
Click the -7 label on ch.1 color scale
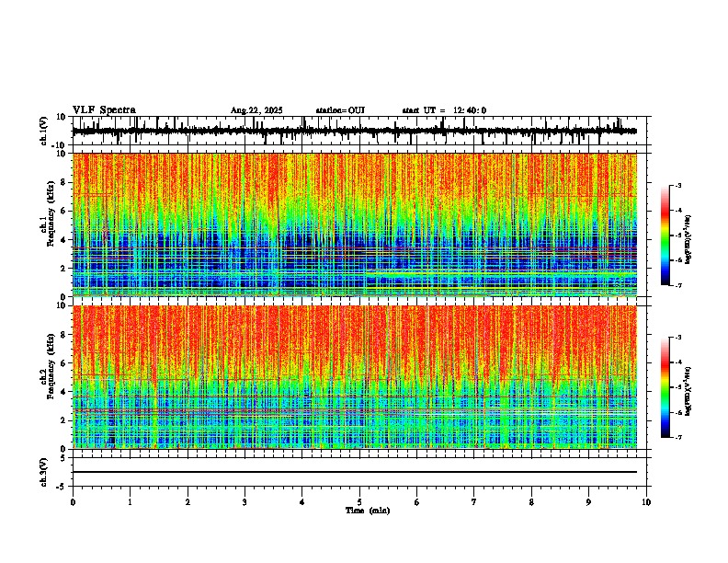[x=677, y=285]
